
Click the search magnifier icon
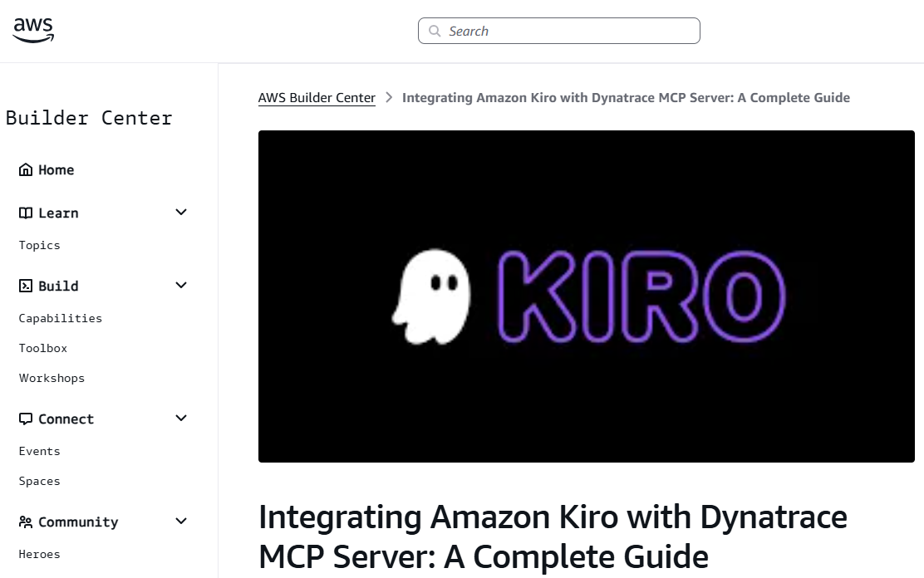[x=435, y=30]
